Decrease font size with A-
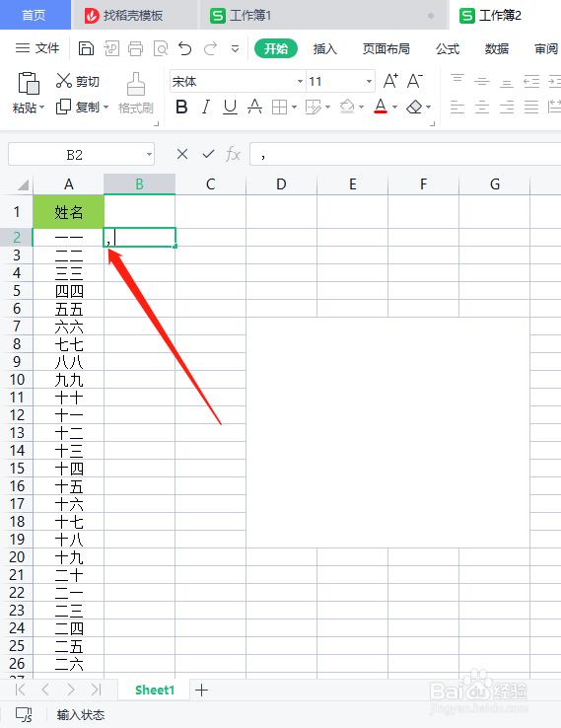The height and width of the screenshot is (728, 561). (415, 81)
